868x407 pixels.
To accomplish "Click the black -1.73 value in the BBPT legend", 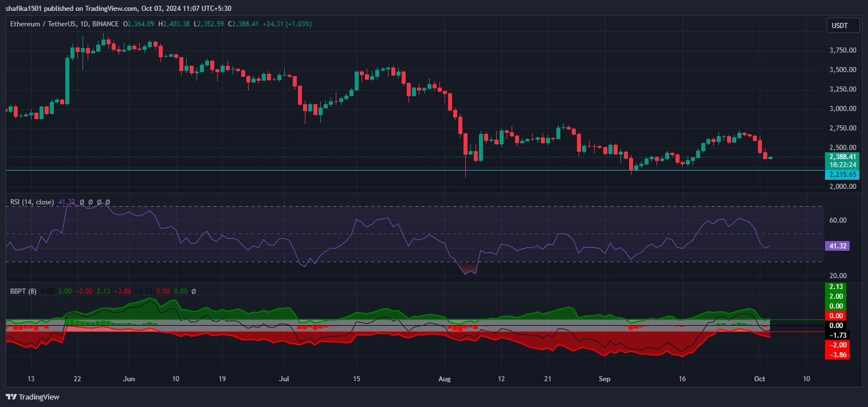I will 143,291.
